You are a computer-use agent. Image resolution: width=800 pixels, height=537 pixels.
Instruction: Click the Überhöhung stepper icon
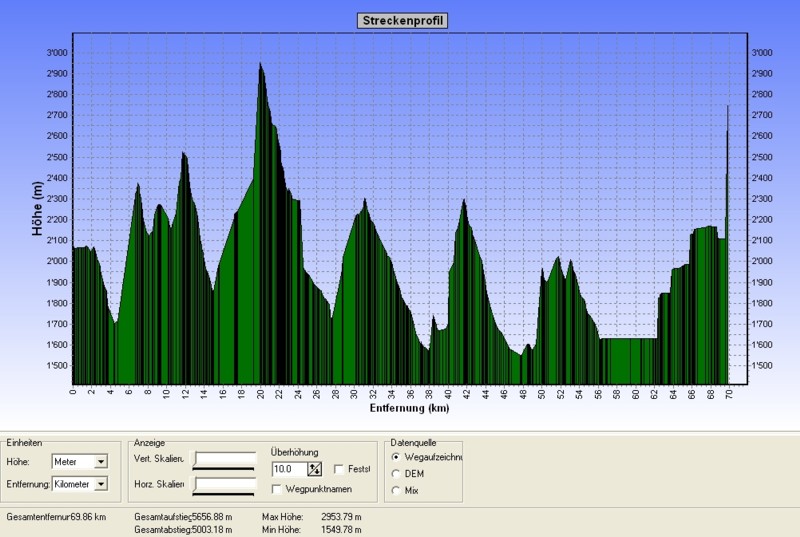[x=314, y=469]
